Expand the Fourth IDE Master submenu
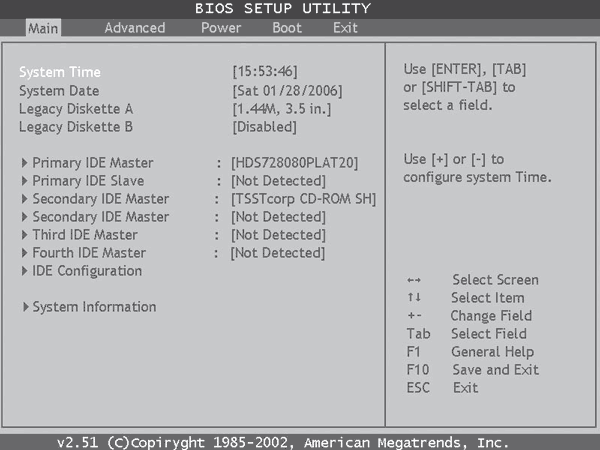The width and height of the screenshot is (600, 450). [x=88, y=253]
